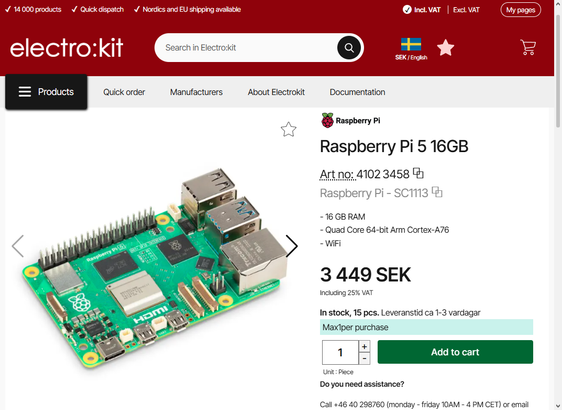Image resolution: width=562 pixels, height=410 pixels.
Task: Open the shopping cart icon
Action: tap(528, 47)
